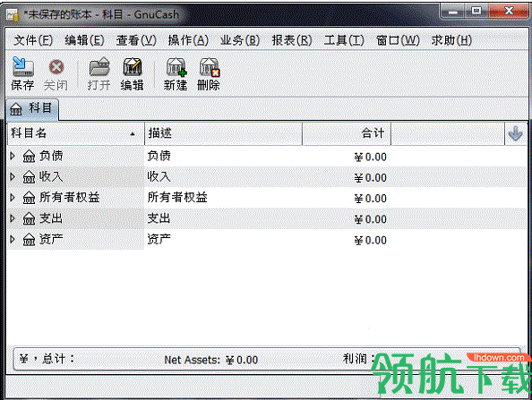
Task: Minimize the GnuCash window
Action: pos(453,13)
